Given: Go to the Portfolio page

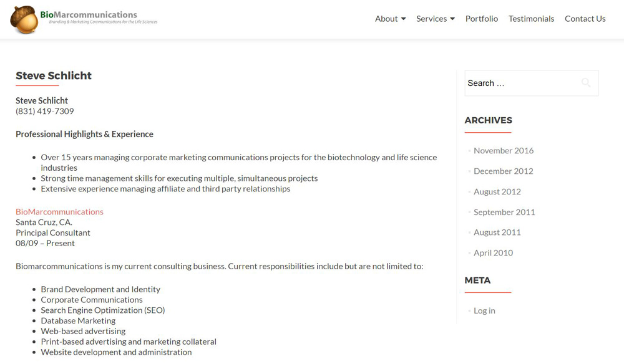Looking at the screenshot, I should 482,19.
